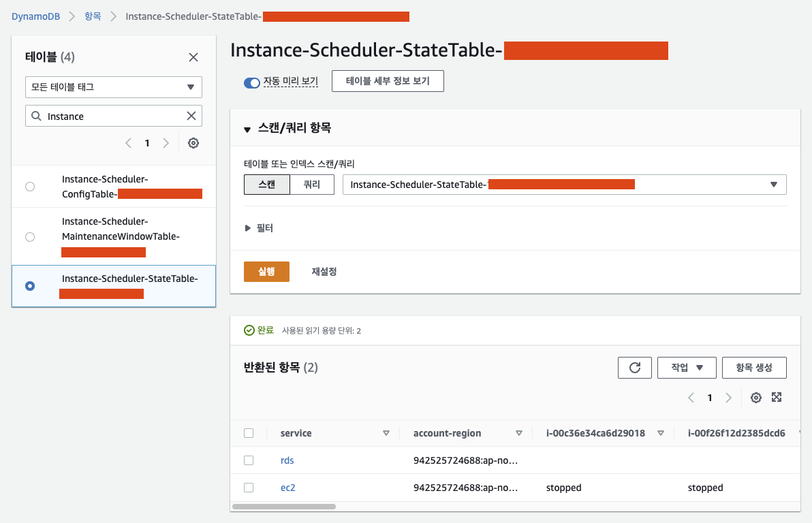Check the ec2 row checkbox
Viewport: 812px width, 523px height.
249,488
